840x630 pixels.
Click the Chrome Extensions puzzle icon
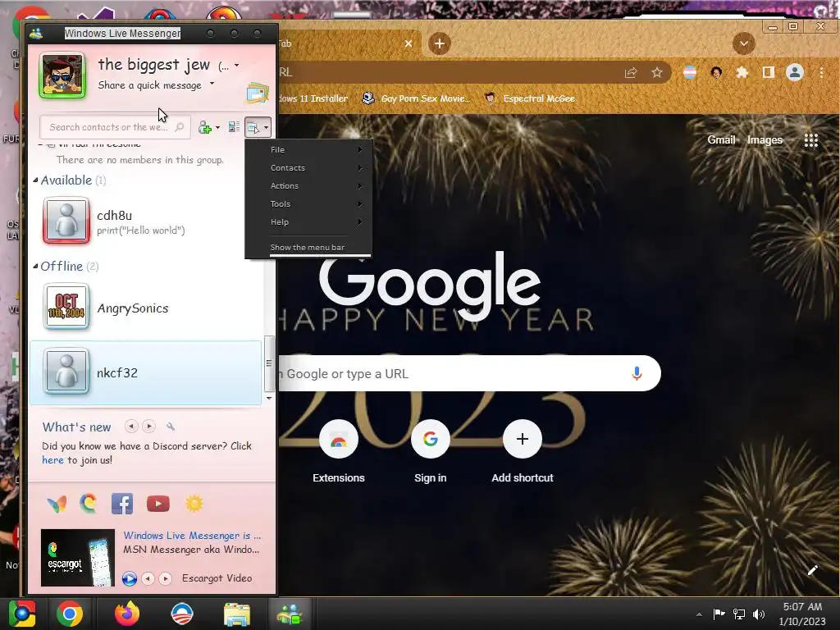742,72
